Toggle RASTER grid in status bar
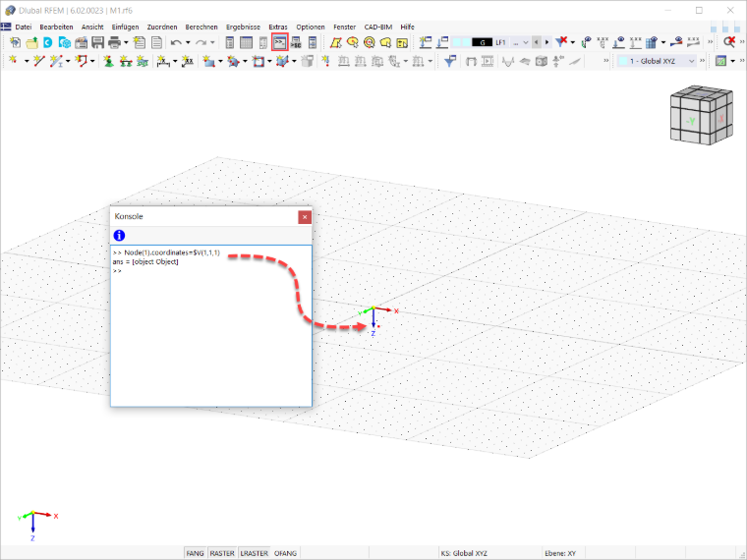 (222, 553)
